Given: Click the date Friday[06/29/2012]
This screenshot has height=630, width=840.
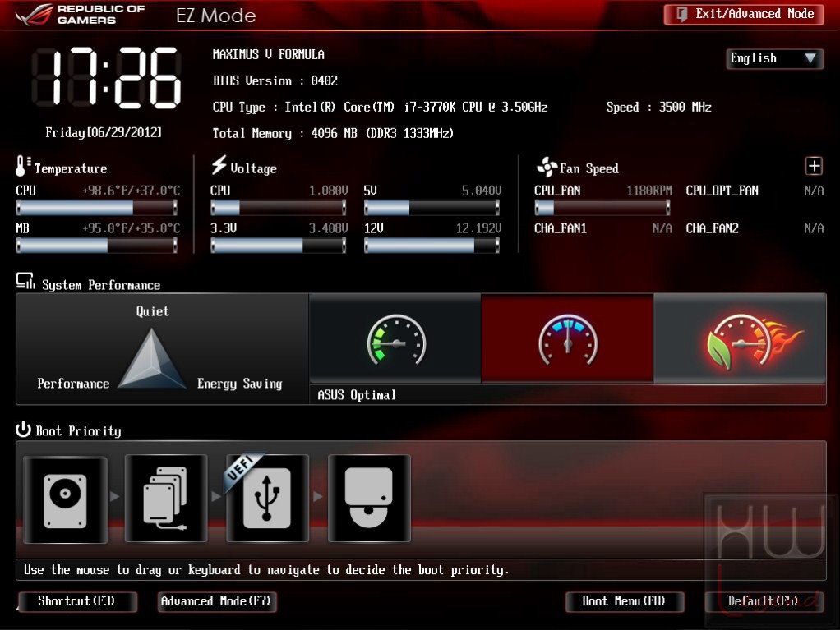Looking at the screenshot, I should 104,133.
